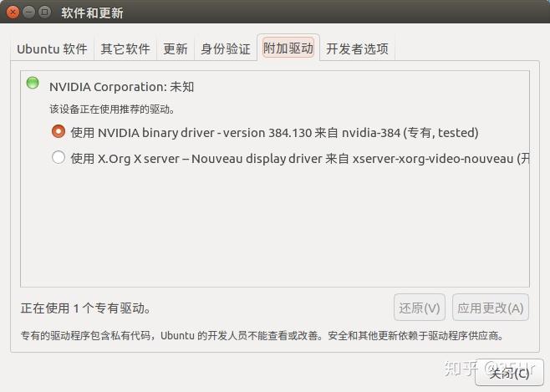Viewport: 550px width, 392px height.
Task: Maximize window using title bar button
Action: point(44,13)
